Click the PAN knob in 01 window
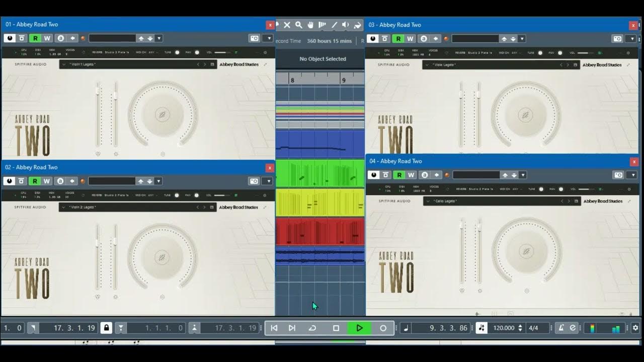This screenshot has width=644, height=362. coord(197,52)
